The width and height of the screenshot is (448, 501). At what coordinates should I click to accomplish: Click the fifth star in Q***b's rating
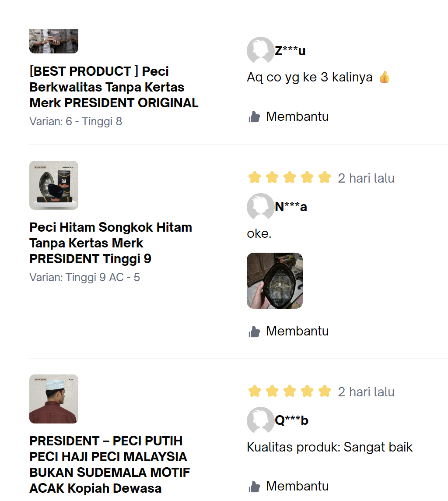pos(324,392)
